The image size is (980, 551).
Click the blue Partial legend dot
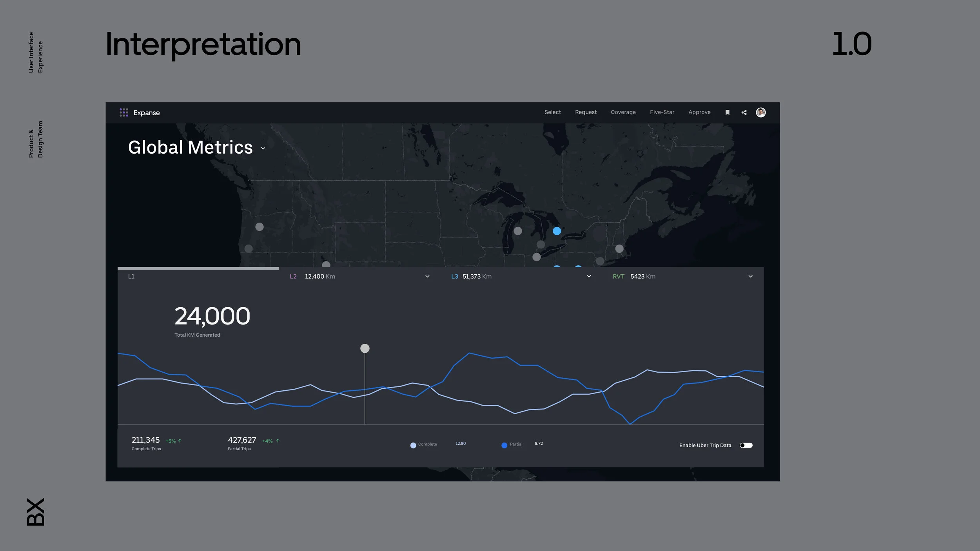(504, 445)
